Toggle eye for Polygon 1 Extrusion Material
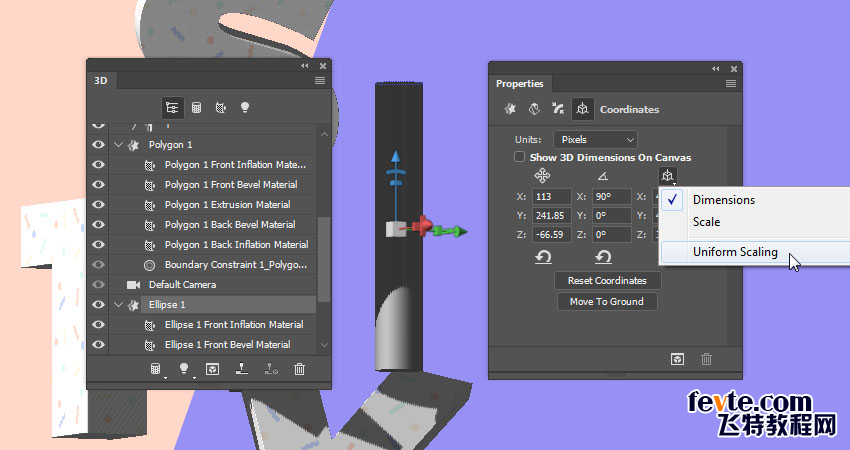Image resolution: width=850 pixels, height=450 pixels. 98,204
